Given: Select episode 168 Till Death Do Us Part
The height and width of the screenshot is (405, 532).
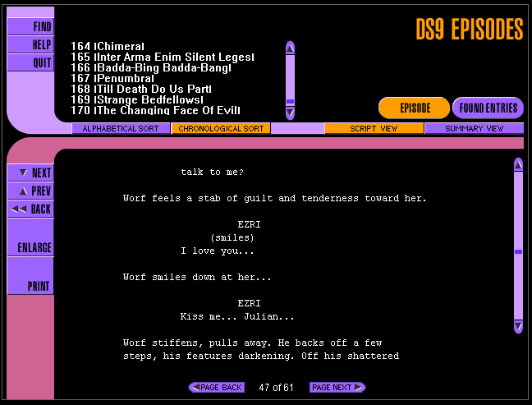Looking at the screenshot, I should click(x=141, y=90).
